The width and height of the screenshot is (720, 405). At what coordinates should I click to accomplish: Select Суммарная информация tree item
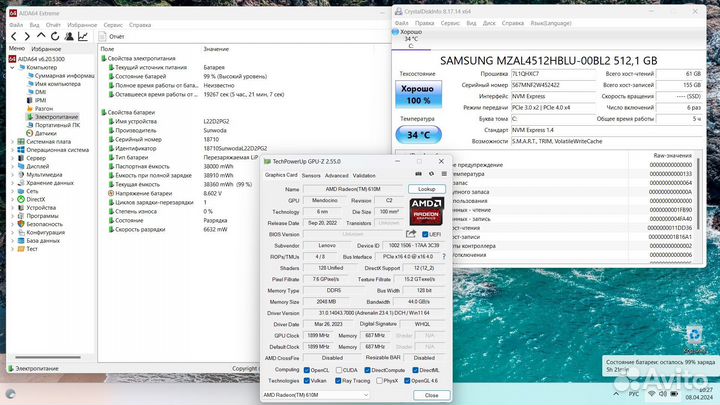(x=64, y=75)
